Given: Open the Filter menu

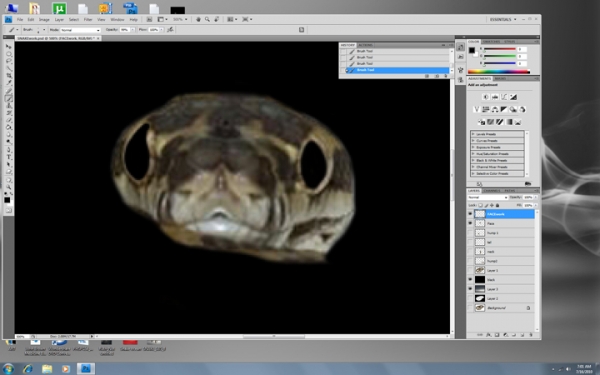Looking at the screenshot, I should tap(88, 19).
